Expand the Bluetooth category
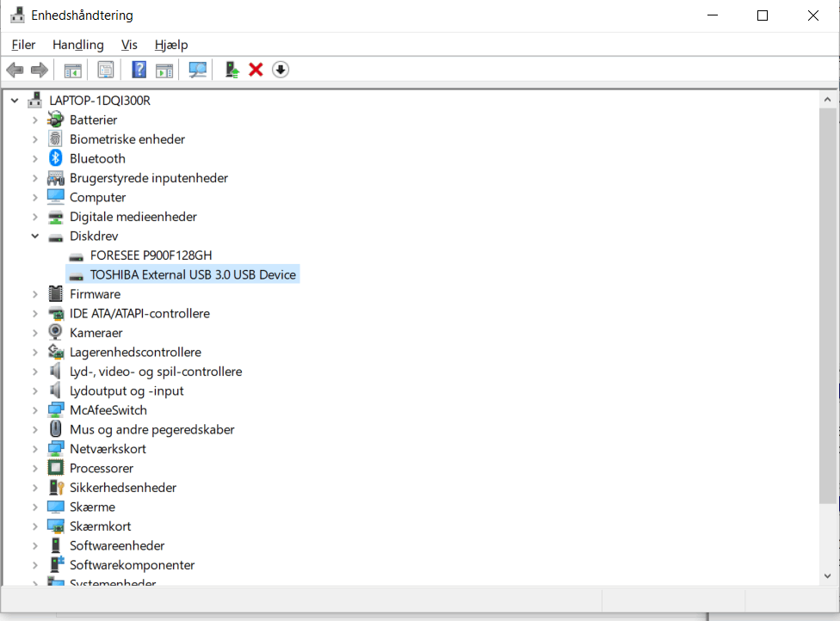 (34, 158)
